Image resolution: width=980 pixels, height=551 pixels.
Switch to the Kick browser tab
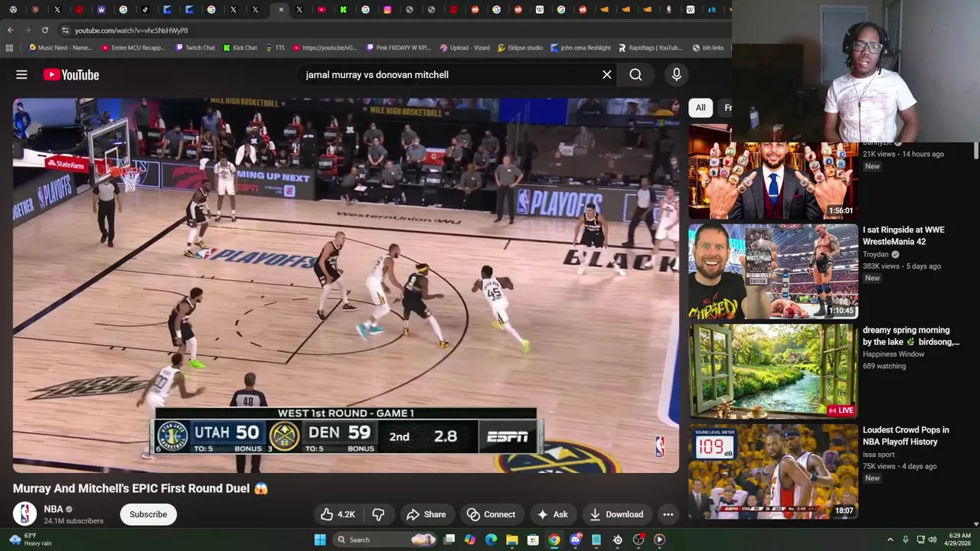(x=343, y=10)
